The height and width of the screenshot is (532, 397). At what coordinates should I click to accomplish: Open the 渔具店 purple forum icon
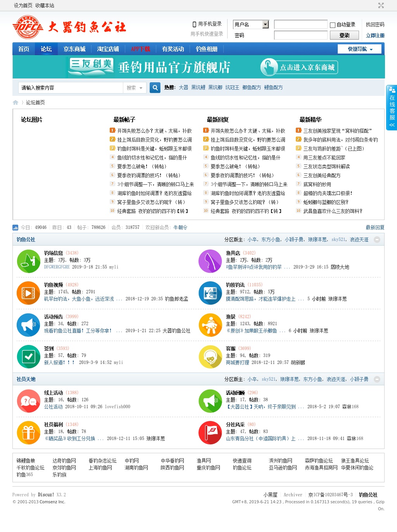click(210, 261)
